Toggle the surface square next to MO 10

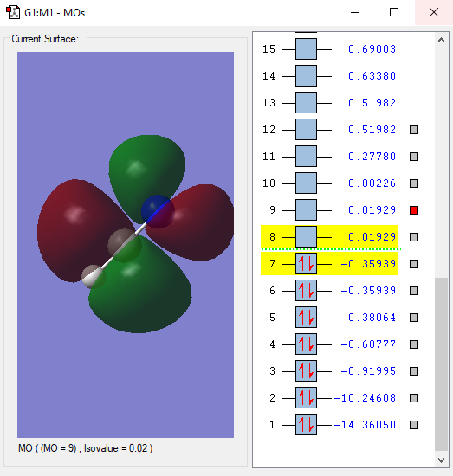click(x=414, y=183)
